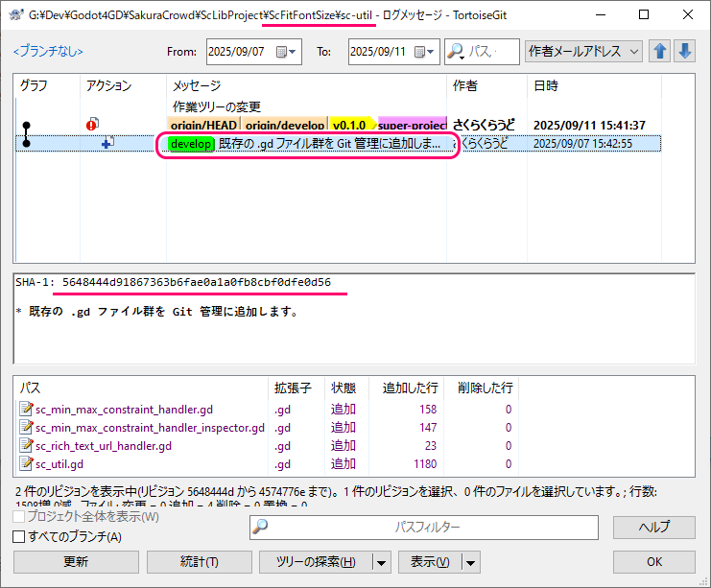Click the modified action icon in first commit row
Screen dimensions: 711x588
[x=93, y=125]
